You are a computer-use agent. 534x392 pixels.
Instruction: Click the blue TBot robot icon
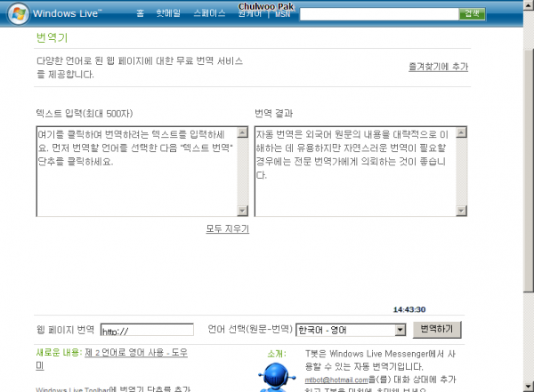pos(277,377)
